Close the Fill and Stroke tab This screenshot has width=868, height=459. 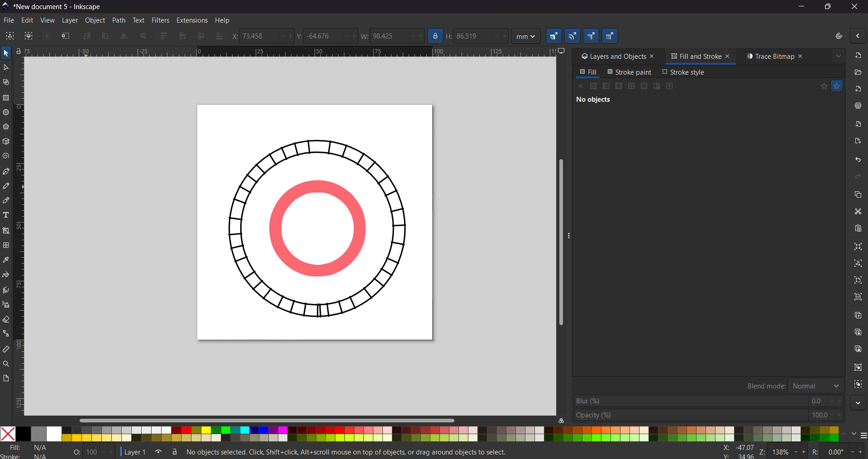[x=728, y=57]
